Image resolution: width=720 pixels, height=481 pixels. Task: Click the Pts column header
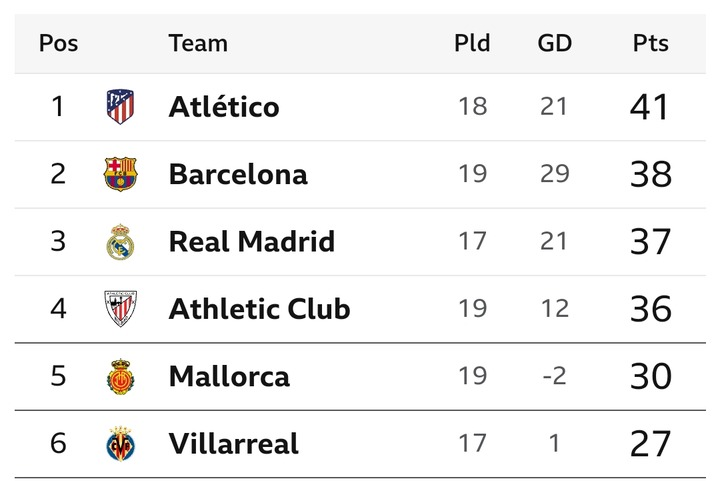coord(651,43)
